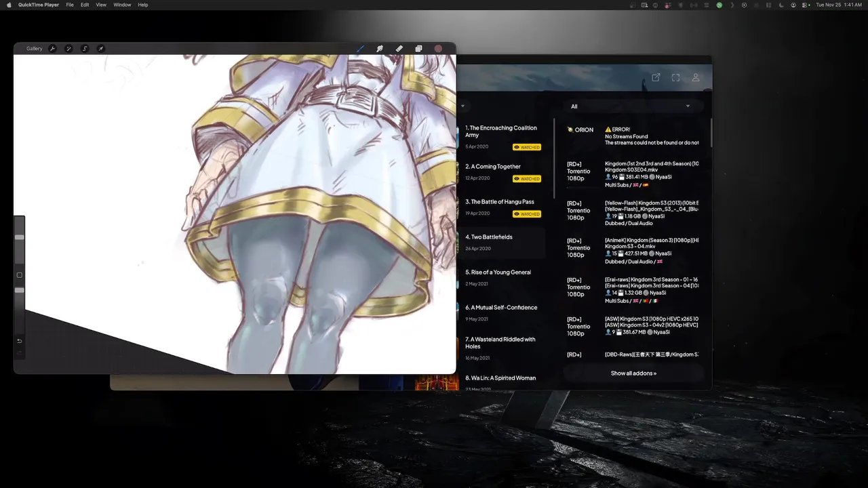Play the AnimeK Kingdom Season 3 427.51 MB stream
This screenshot has height=488, width=868.
click(632, 251)
